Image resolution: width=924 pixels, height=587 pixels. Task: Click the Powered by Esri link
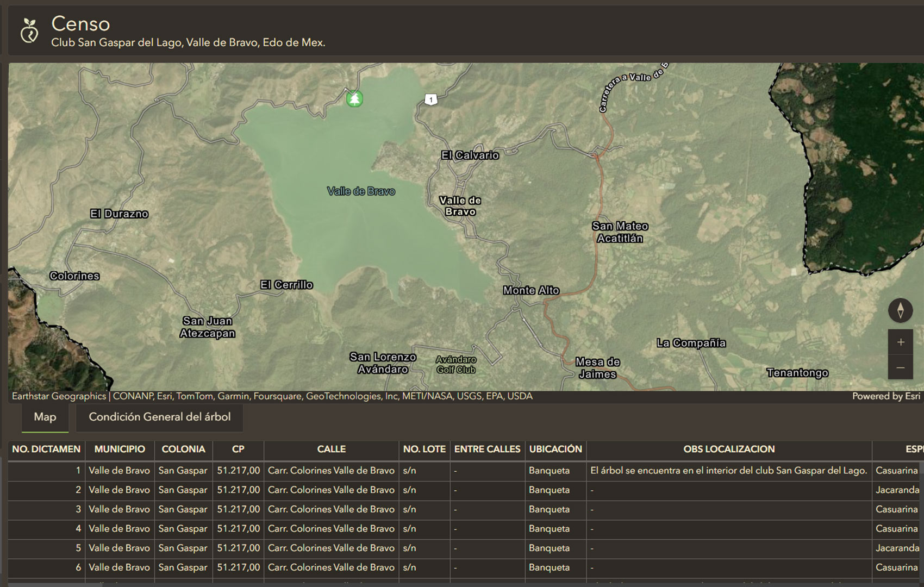tap(886, 396)
